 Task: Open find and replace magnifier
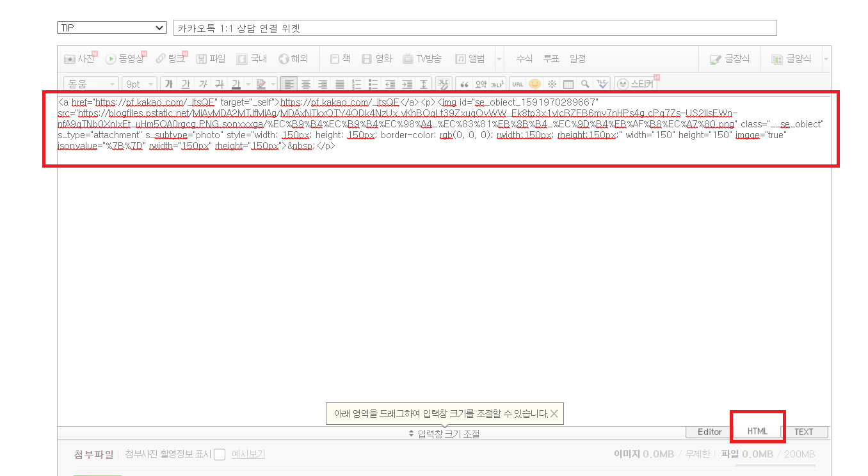coord(584,84)
